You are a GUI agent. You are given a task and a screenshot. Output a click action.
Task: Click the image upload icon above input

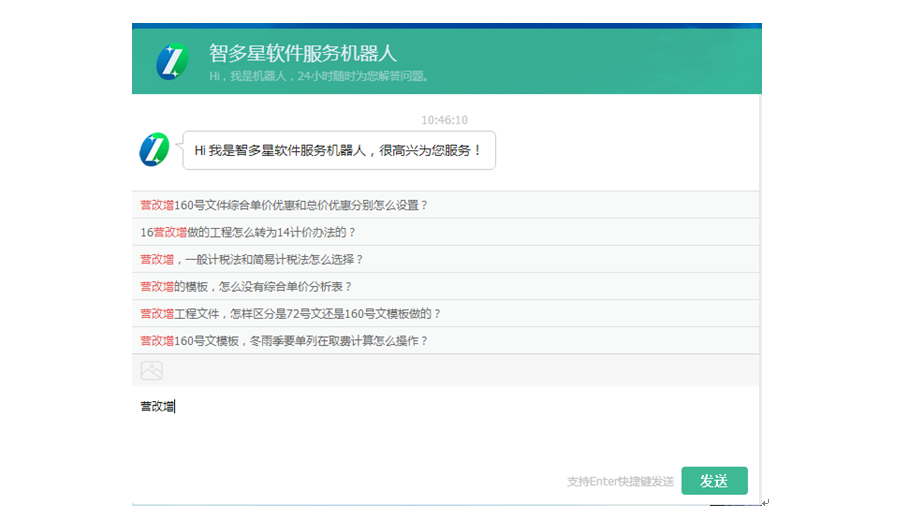pyautogui.click(x=151, y=371)
